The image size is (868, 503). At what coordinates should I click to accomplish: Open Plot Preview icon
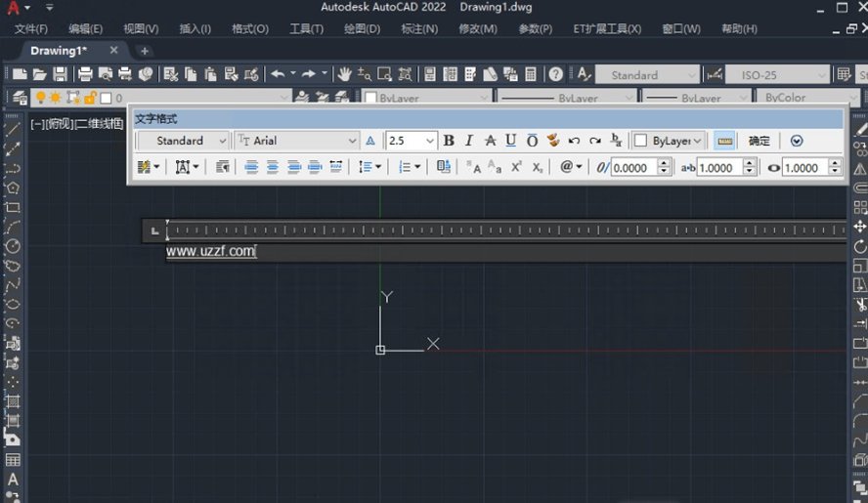click(x=106, y=74)
